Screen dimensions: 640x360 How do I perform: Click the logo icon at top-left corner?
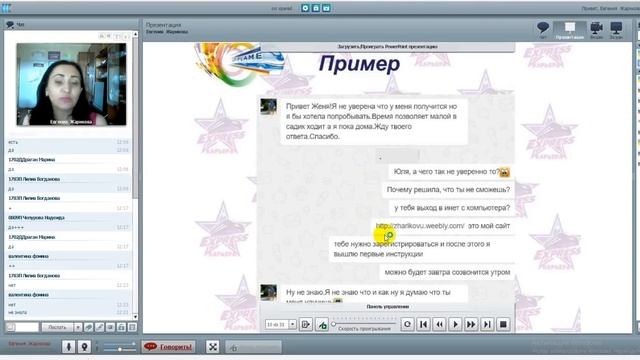coord(6,8)
